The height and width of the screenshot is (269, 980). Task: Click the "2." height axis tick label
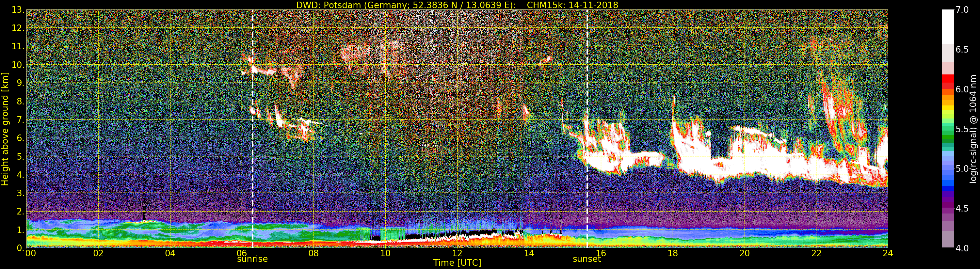pyautogui.click(x=20, y=212)
